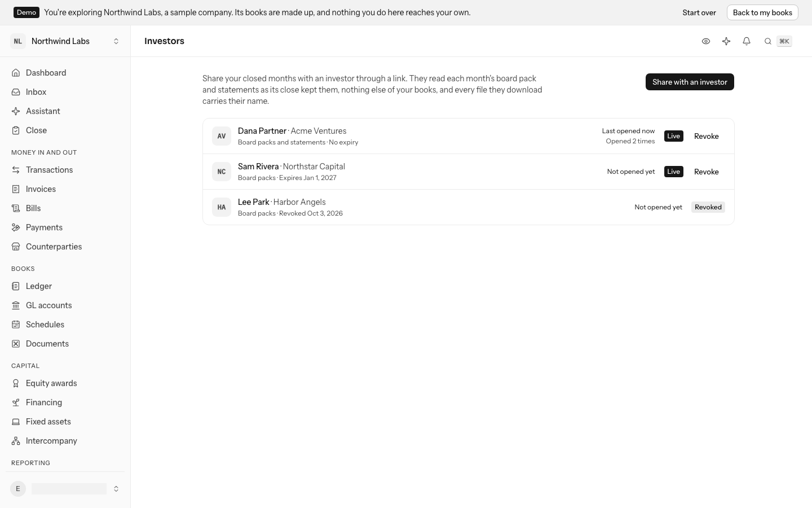Revoke Dana Partner's investor link
The width and height of the screenshot is (812, 508).
[707, 136]
